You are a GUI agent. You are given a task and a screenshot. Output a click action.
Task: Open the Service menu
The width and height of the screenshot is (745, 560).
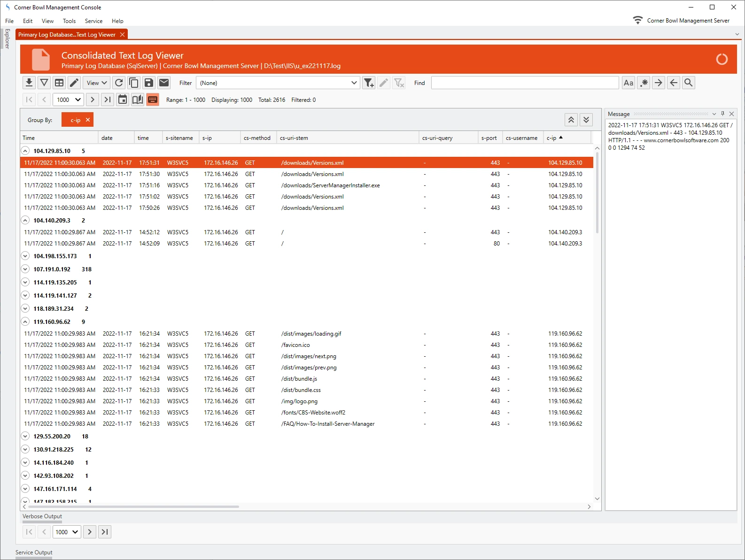[93, 21]
